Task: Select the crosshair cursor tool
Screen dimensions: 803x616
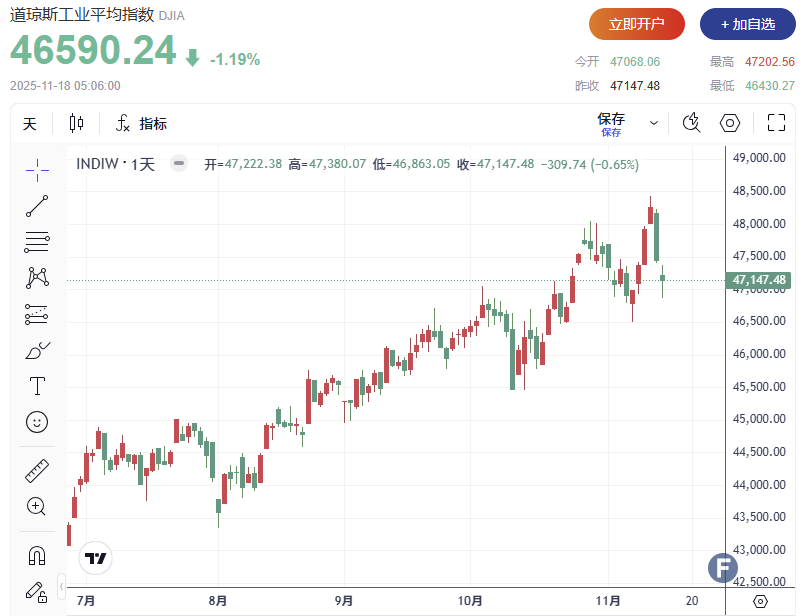Action: [37, 170]
